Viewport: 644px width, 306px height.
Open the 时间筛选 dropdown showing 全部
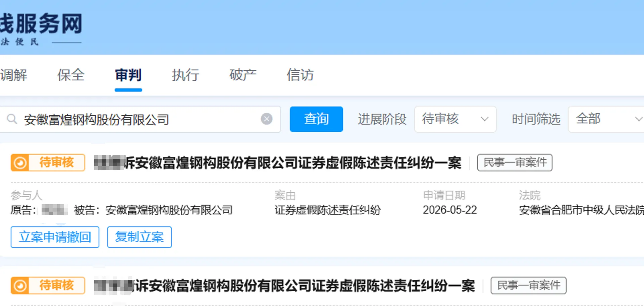[x=606, y=119]
